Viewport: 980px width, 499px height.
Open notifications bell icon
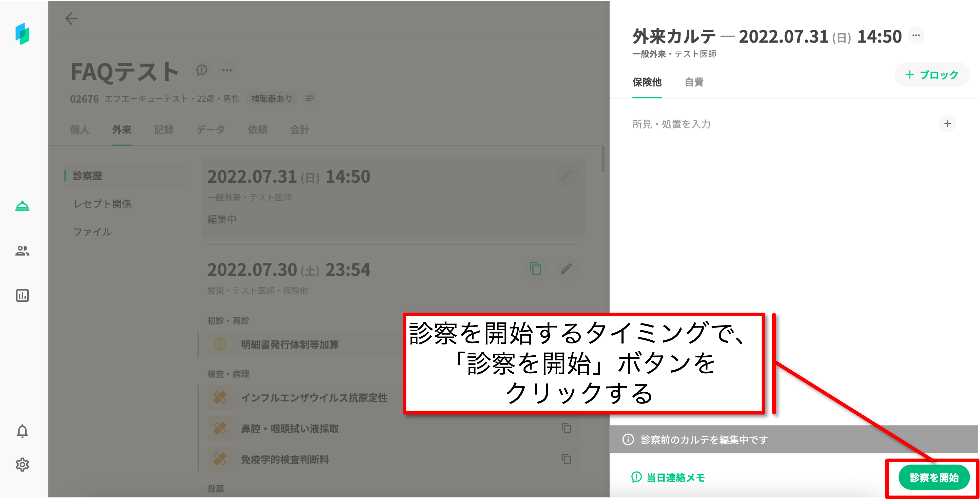[x=23, y=431]
